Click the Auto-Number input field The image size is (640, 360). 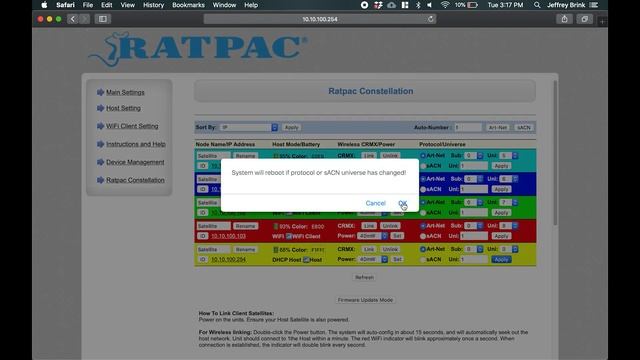[x=468, y=127]
